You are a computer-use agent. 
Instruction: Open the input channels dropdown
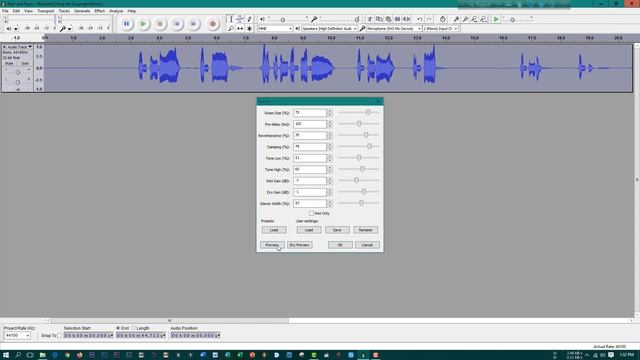pos(440,29)
